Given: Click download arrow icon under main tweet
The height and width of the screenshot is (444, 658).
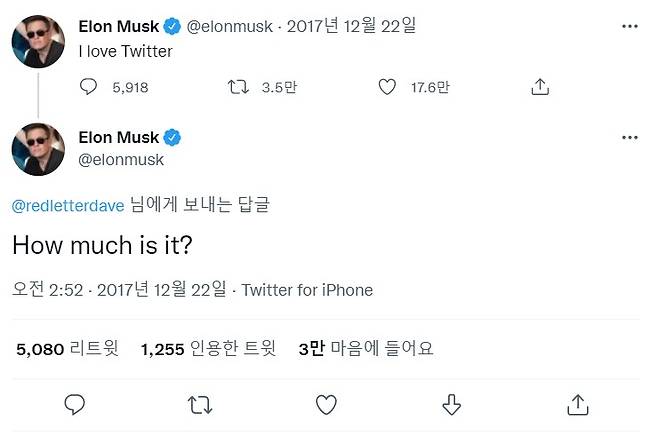Looking at the screenshot, I should coord(451,404).
